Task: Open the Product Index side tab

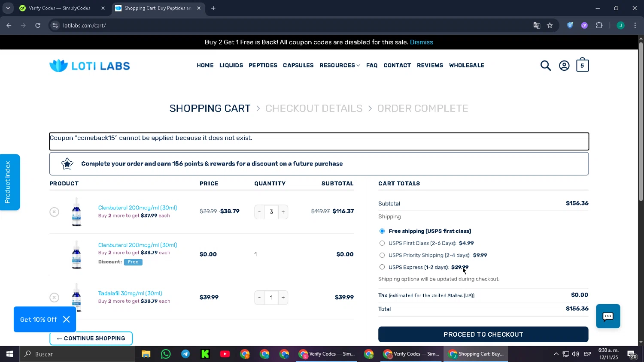Action: [10, 182]
